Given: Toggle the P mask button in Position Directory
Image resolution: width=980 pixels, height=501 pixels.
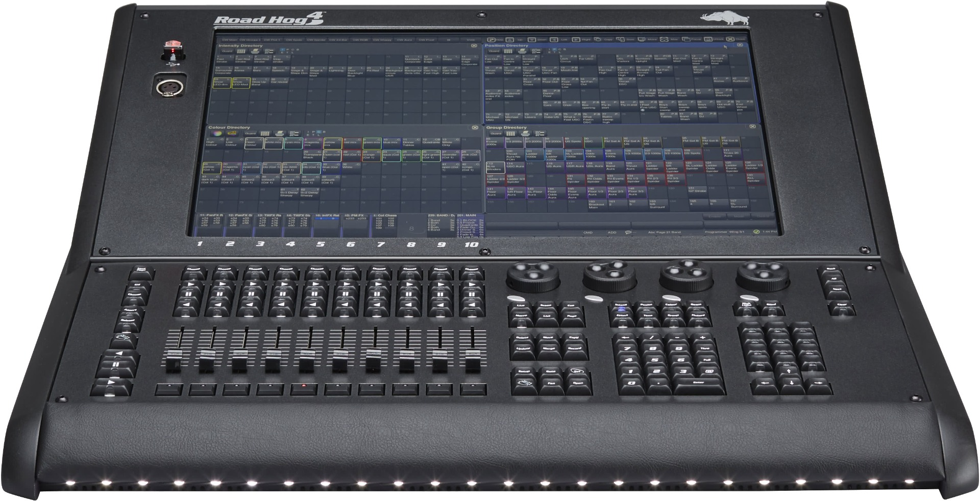Looking at the screenshot, I should tap(554, 49).
